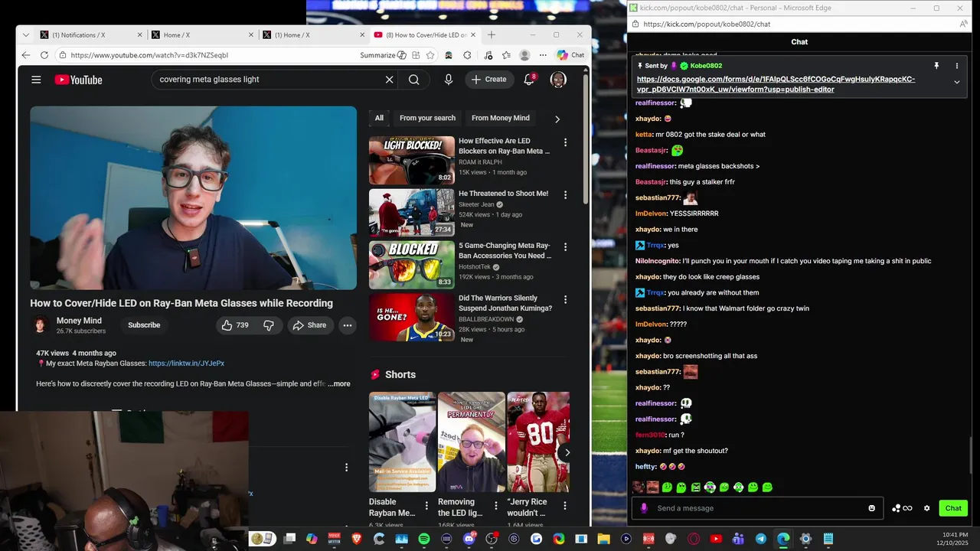980x551 pixels.
Task: Run the search with the magnifier button
Action: (413, 80)
